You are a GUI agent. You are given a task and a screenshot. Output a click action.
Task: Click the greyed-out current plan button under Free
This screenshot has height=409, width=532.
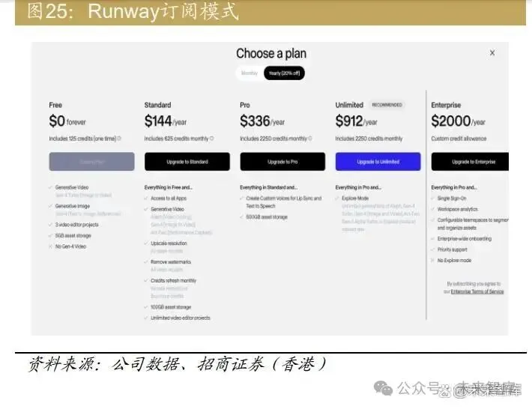click(91, 162)
